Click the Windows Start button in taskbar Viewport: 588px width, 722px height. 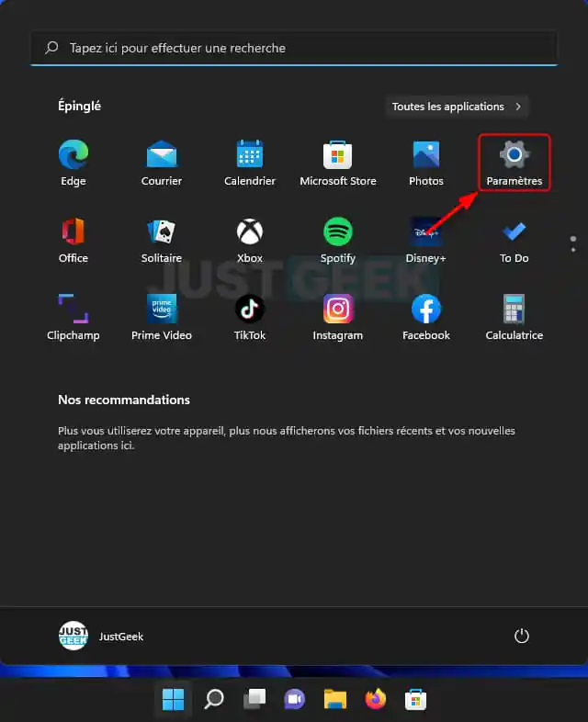coord(173,699)
